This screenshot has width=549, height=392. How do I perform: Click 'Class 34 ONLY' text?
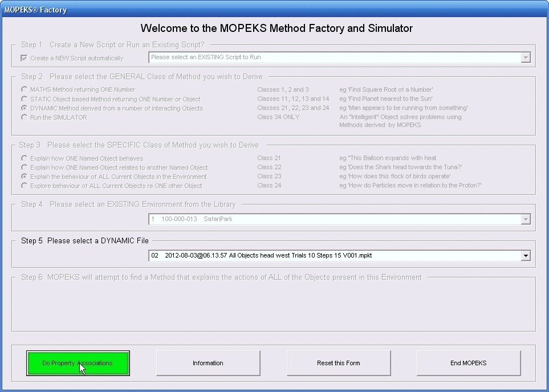[278, 117]
